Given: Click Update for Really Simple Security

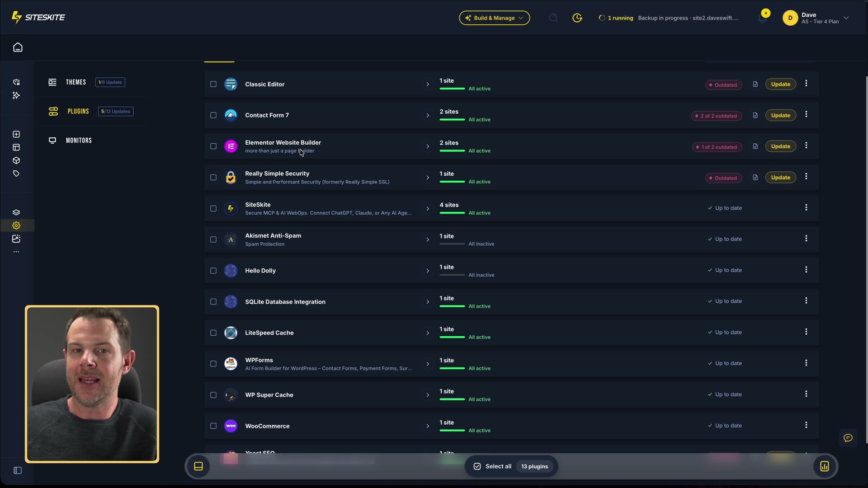Looking at the screenshot, I should click(x=781, y=178).
